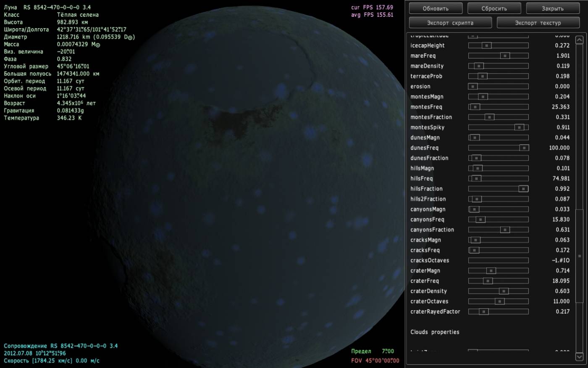Click Экспорт текстур button

point(538,23)
